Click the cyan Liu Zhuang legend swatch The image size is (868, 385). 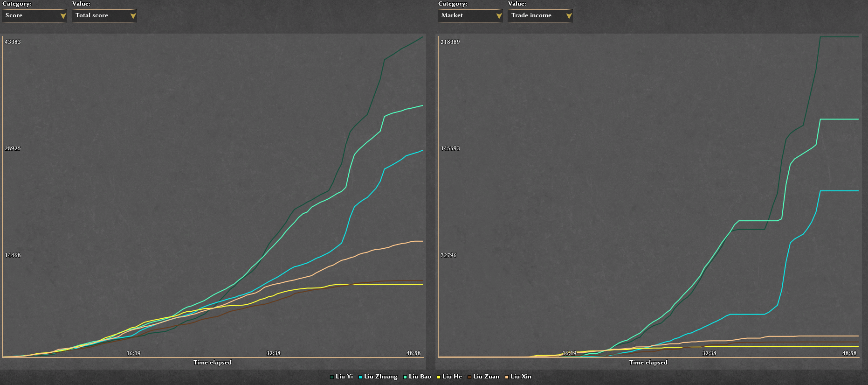[360, 377]
